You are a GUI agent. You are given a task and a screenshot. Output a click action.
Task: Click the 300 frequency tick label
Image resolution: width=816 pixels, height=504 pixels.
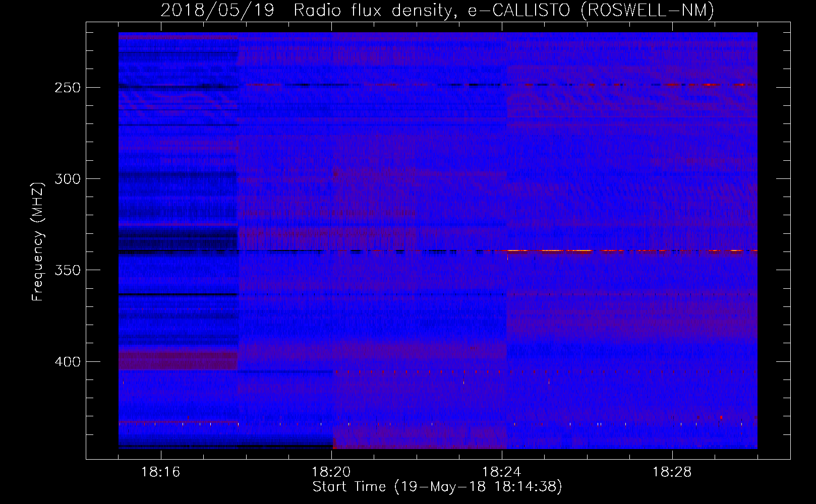[x=68, y=179]
